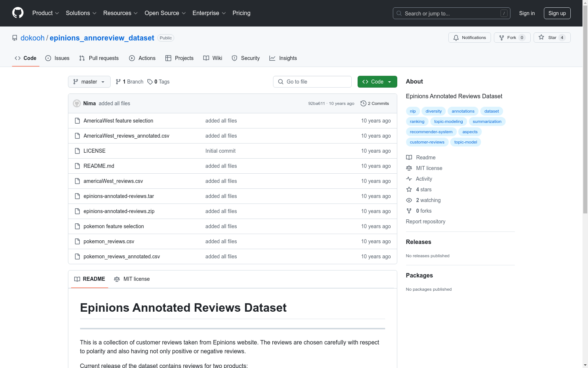
Task: Open the Pricing link
Action: [241, 13]
